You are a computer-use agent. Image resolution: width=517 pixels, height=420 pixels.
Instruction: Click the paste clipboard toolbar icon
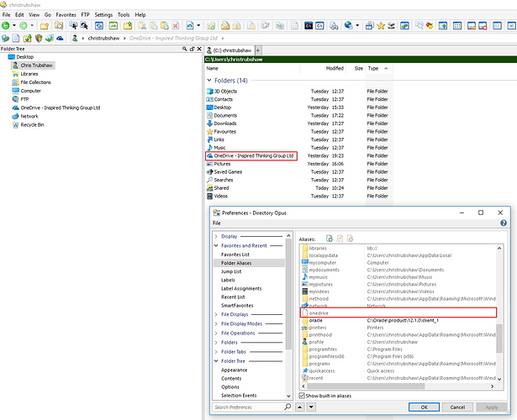coord(164,25)
